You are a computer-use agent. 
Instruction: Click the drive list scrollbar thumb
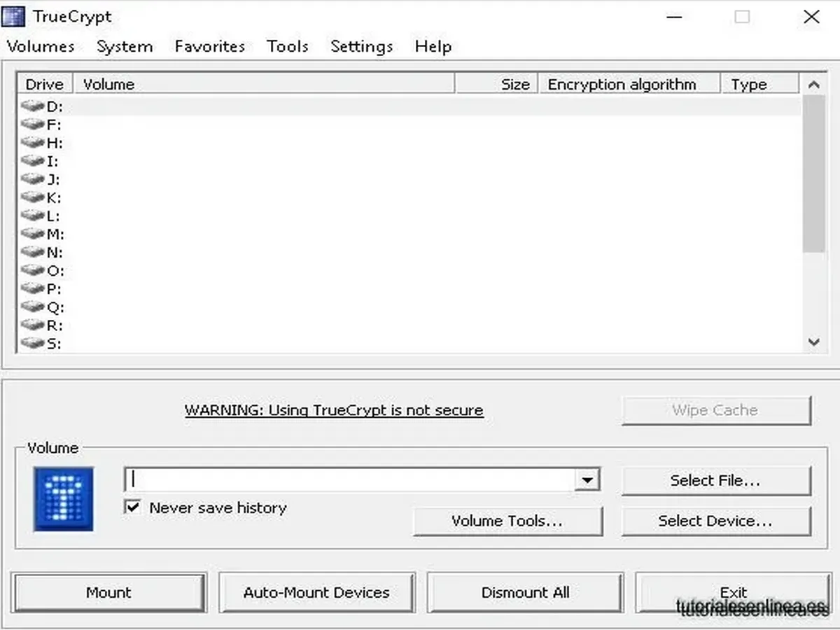point(813,174)
